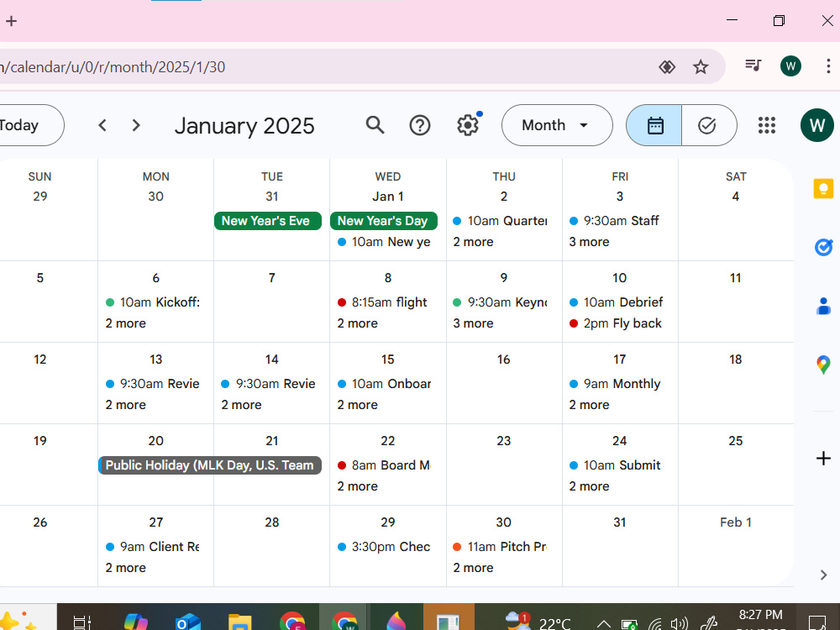Screen dimensions: 840x630
Task: Open 3:30pm Chec event on Jan 29
Action: [x=385, y=547]
